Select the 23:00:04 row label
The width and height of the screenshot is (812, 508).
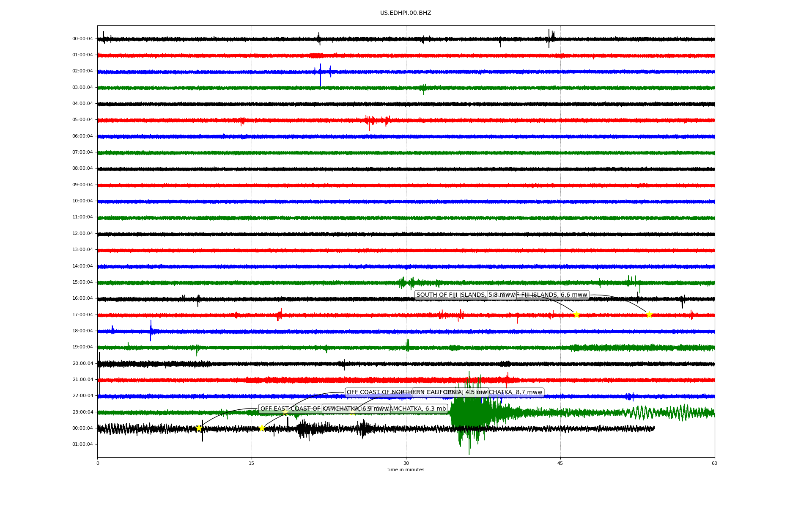pyautogui.click(x=82, y=412)
